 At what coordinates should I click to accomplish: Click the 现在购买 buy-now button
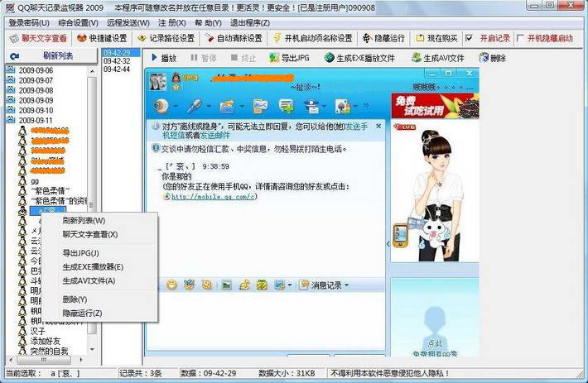point(437,38)
